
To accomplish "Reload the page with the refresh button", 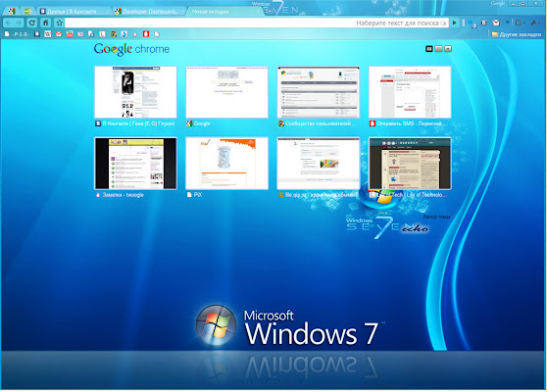I will [31, 23].
